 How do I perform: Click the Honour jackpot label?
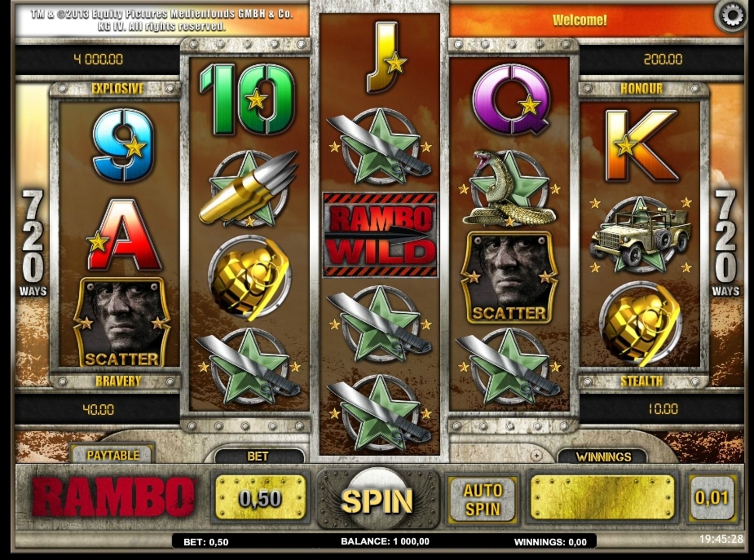pos(641,88)
